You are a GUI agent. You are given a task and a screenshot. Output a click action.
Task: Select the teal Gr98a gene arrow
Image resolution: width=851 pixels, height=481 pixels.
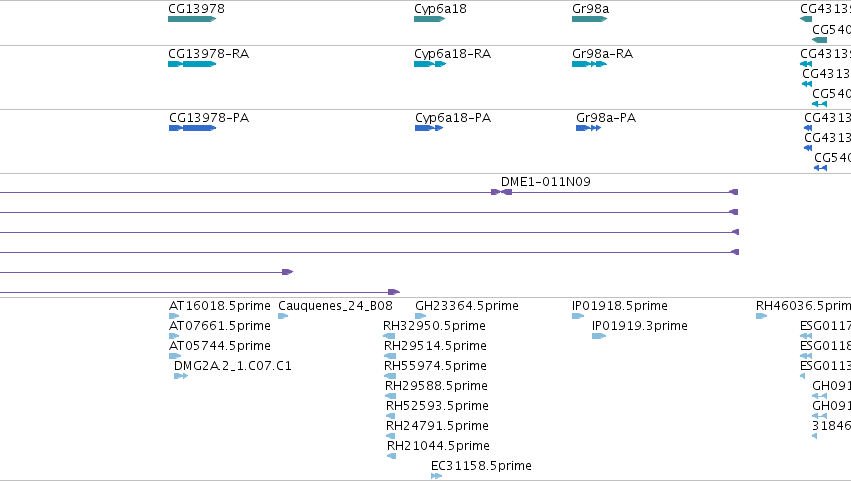[589, 19]
